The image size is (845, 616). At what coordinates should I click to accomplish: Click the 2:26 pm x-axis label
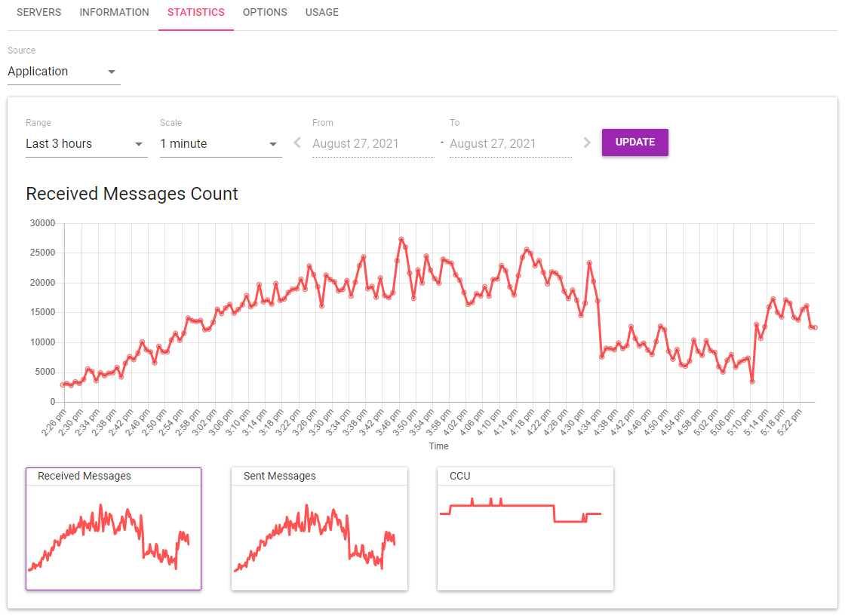54,422
